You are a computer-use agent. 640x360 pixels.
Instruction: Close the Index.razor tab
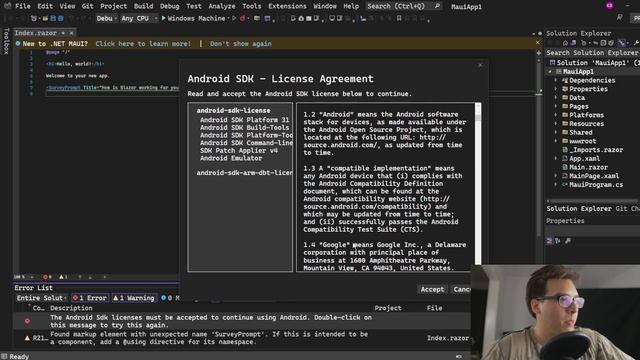71,33
